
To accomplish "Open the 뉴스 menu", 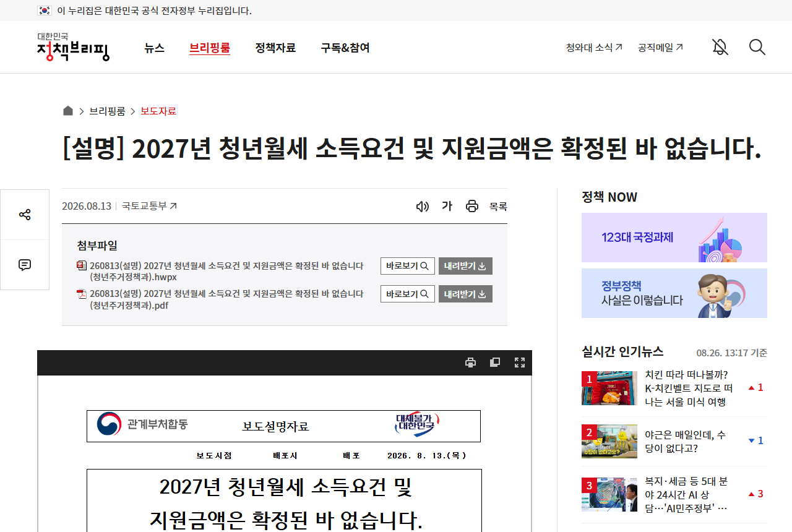I will coord(155,48).
